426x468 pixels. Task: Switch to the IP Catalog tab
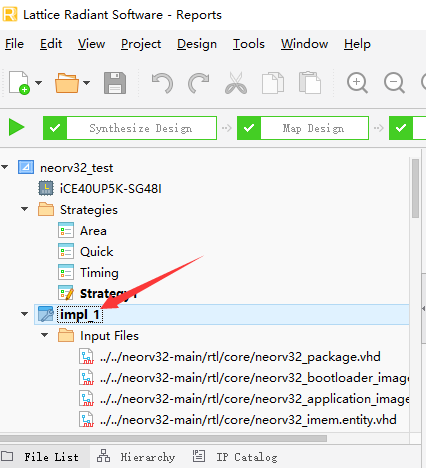click(235, 457)
